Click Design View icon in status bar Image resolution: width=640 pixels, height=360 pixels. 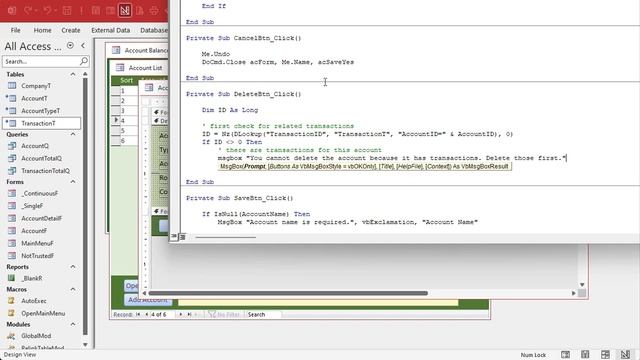pos(625,354)
